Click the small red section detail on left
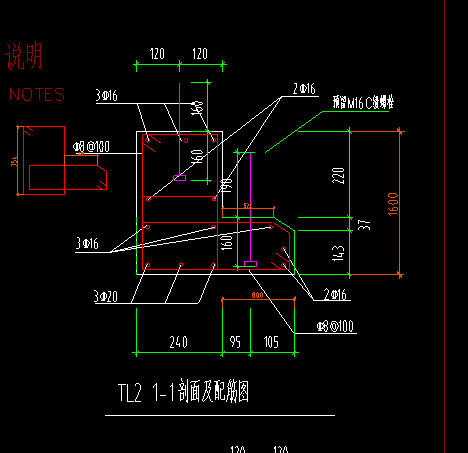The height and width of the screenshot is (453, 468). point(62,160)
